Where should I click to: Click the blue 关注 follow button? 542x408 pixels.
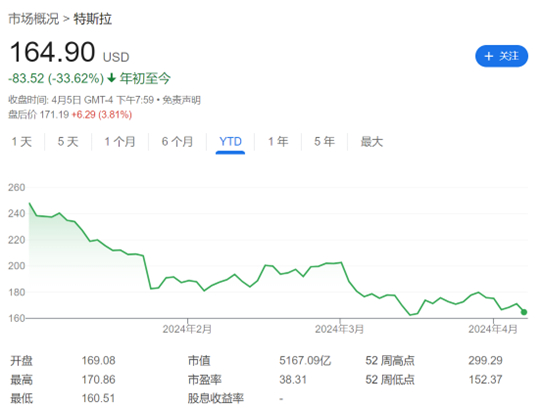coord(502,56)
